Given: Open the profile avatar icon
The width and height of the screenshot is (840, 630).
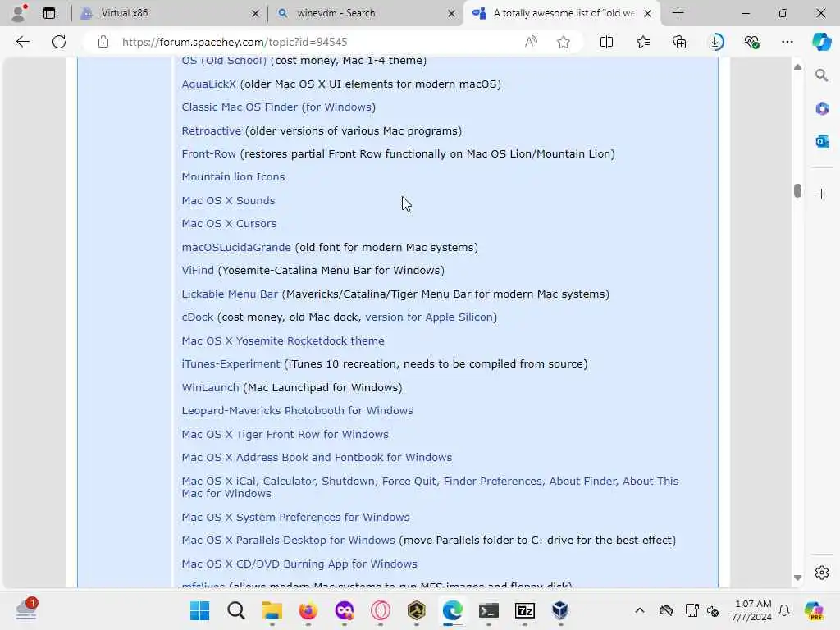Looking at the screenshot, I should point(20,13).
